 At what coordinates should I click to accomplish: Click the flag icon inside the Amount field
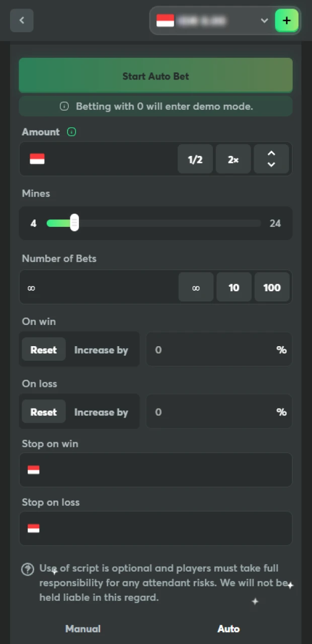(37, 159)
